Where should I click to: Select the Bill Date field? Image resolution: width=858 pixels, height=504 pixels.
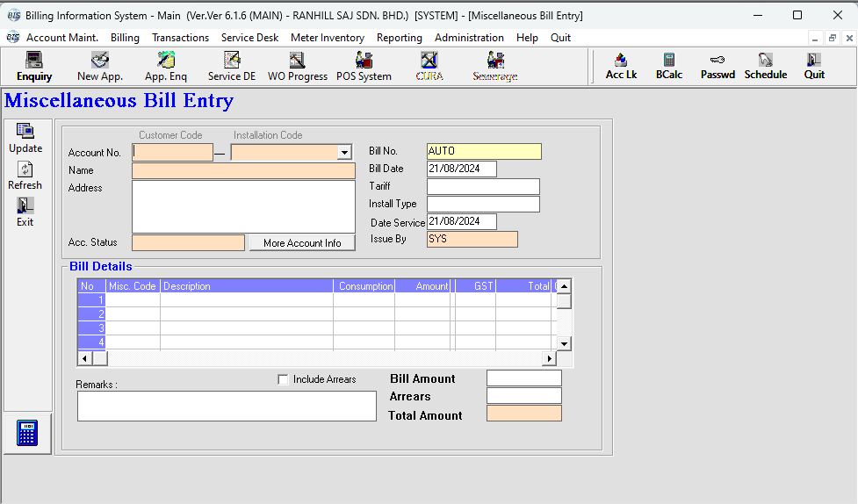point(461,169)
